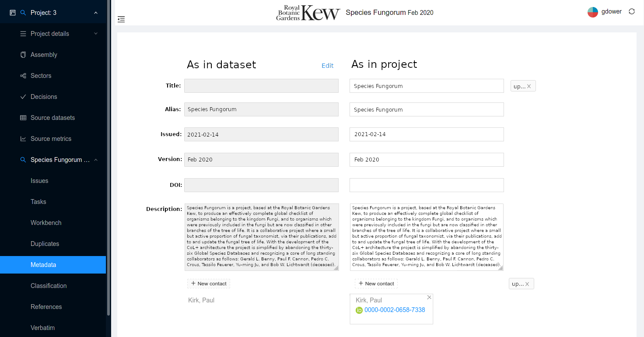Expand the Project details dropdown
Viewport: 644px width, 337px height.
[95, 34]
